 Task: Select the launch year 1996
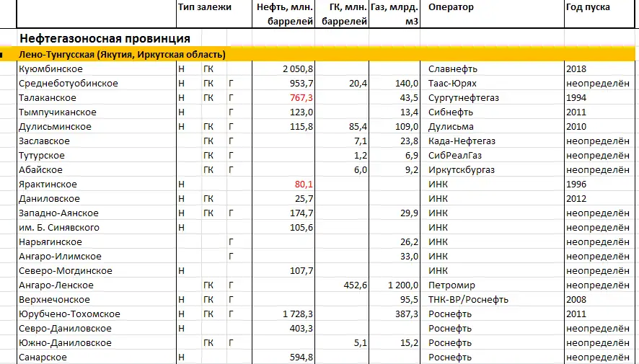576,184
